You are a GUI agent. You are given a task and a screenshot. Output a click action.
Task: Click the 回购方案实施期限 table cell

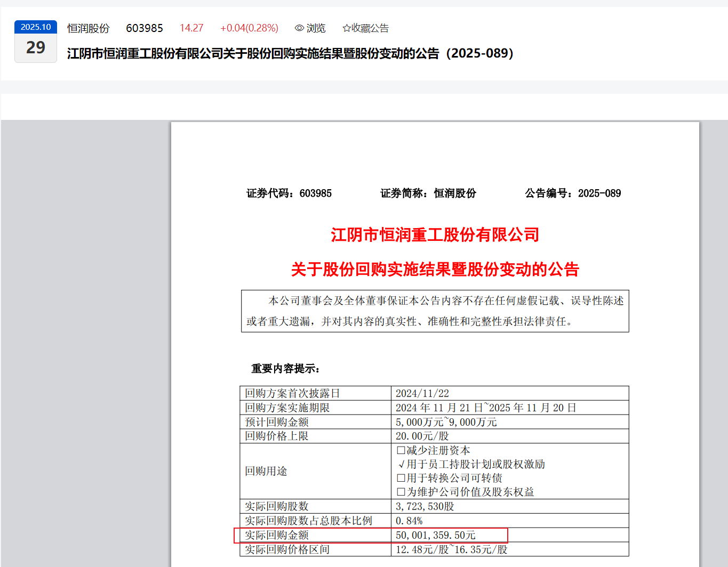[x=316, y=408]
